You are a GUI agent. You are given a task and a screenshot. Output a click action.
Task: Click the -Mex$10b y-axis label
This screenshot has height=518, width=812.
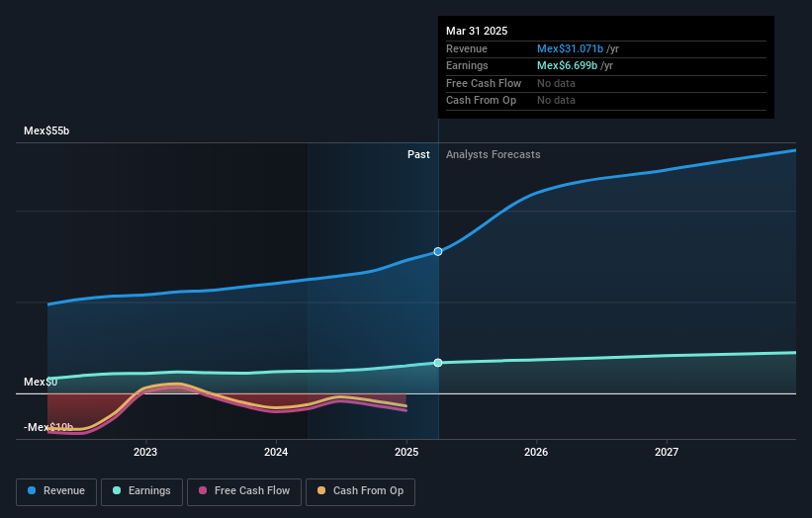click(48, 427)
